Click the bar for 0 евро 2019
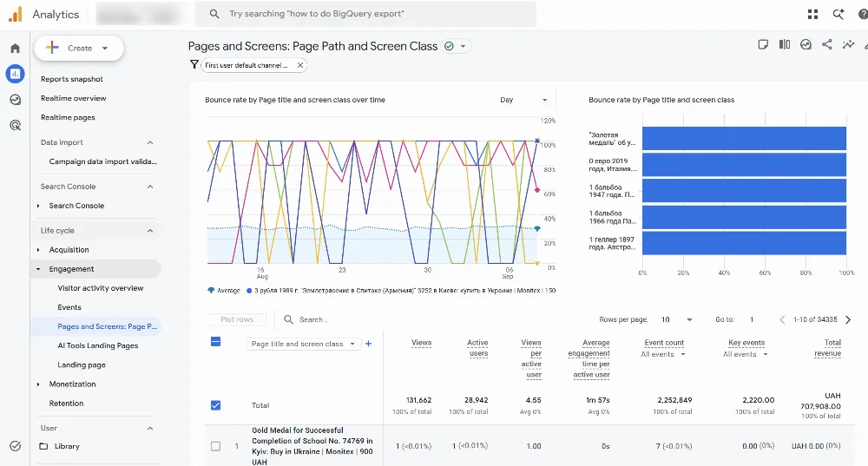 coord(744,164)
